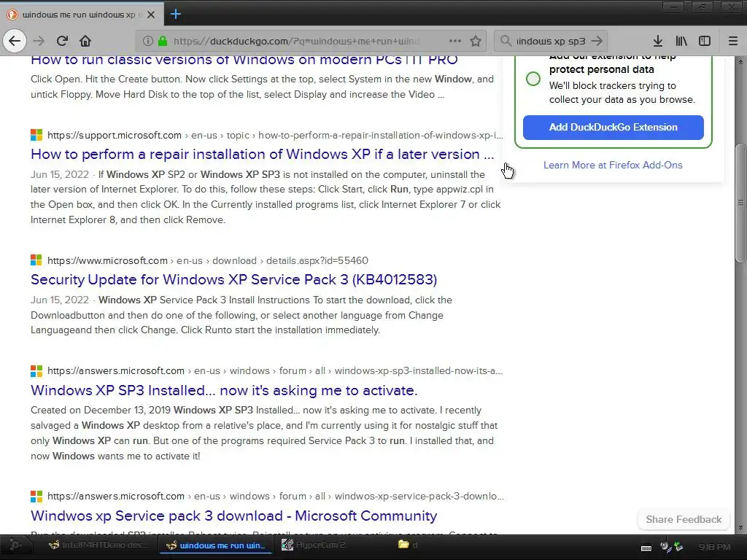Click the green padlock security icon
Image resolution: width=747 pixels, height=560 pixels.
163,41
